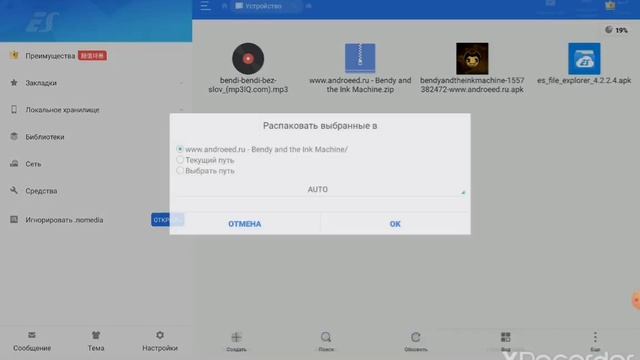Open Настройки settings gear

click(160, 341)
